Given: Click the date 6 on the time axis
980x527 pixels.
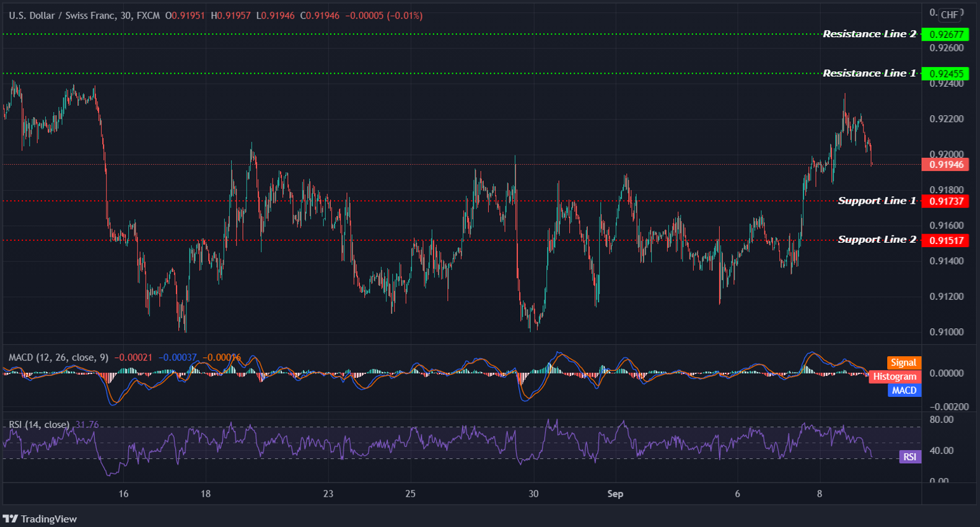Looking at the screenshot, I should [x=737, y=494].
